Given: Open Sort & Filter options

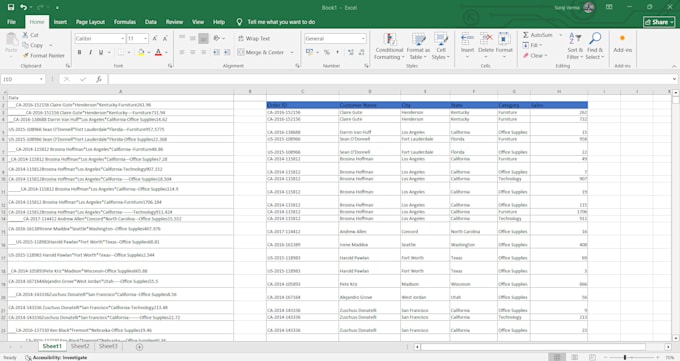Looking at the screenshot, I should tap(575, 46).
